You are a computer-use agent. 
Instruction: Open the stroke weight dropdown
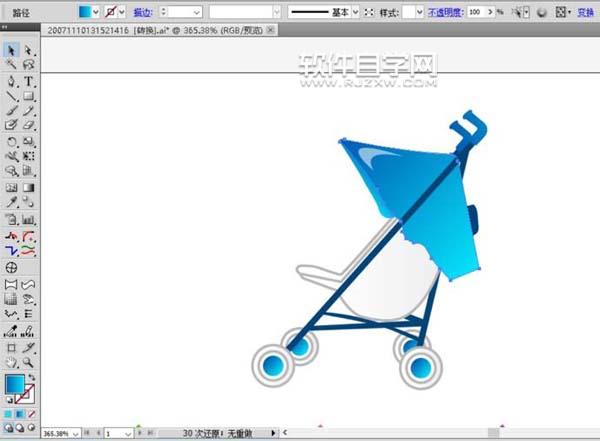197,13
